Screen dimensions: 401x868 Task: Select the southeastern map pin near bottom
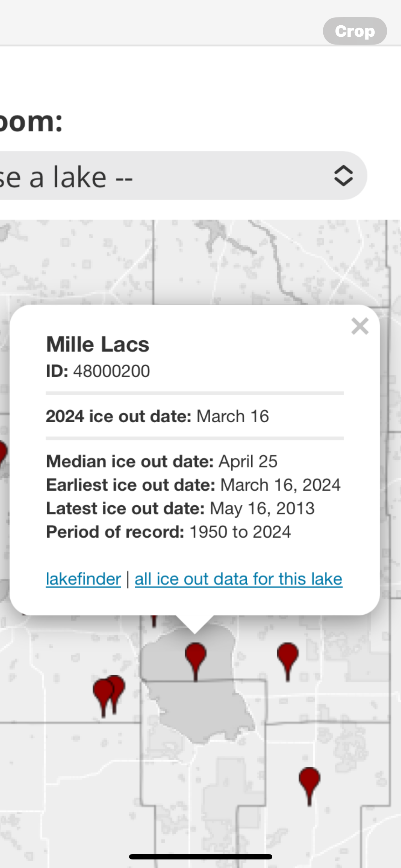pos(309,786)
